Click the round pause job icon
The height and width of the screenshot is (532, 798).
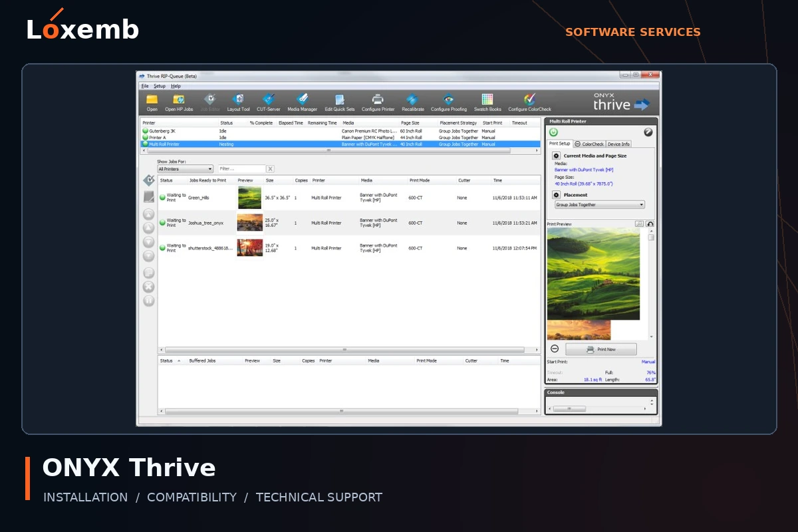point(149,301)
